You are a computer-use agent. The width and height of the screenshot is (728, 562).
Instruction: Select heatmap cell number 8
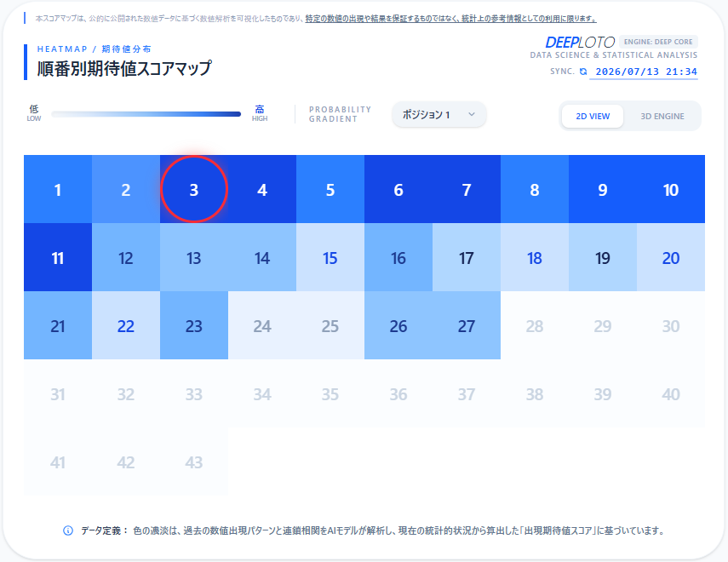[x=535, y=189]
